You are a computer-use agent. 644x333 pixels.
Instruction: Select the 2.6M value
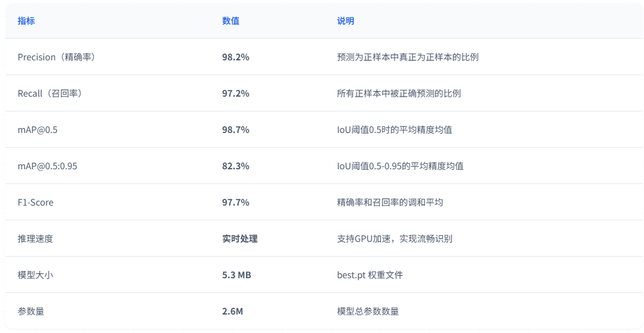(233, 311)
